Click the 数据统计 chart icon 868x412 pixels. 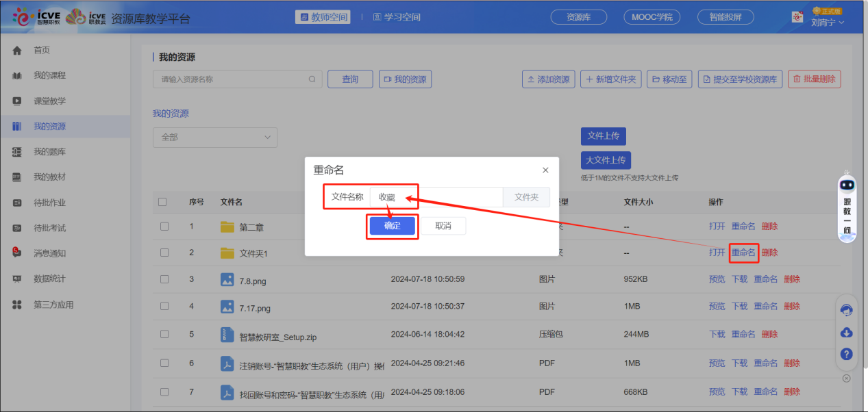click(x=17, y=279)
